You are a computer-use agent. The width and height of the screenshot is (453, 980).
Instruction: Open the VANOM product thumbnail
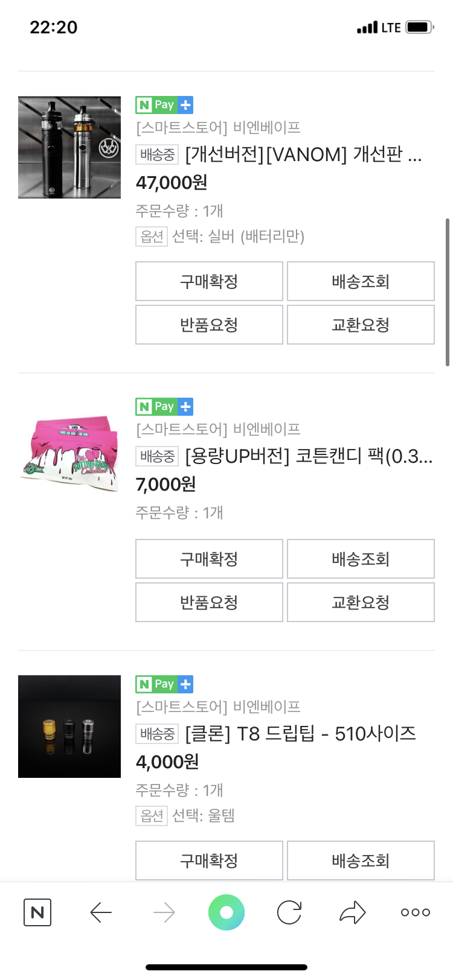(x=69, y=147)
